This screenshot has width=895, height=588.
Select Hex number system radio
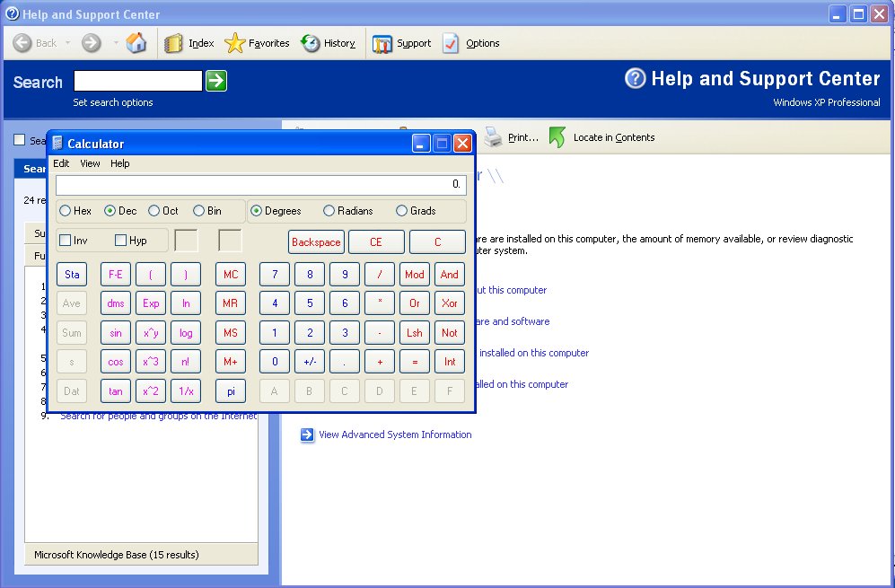65,211
